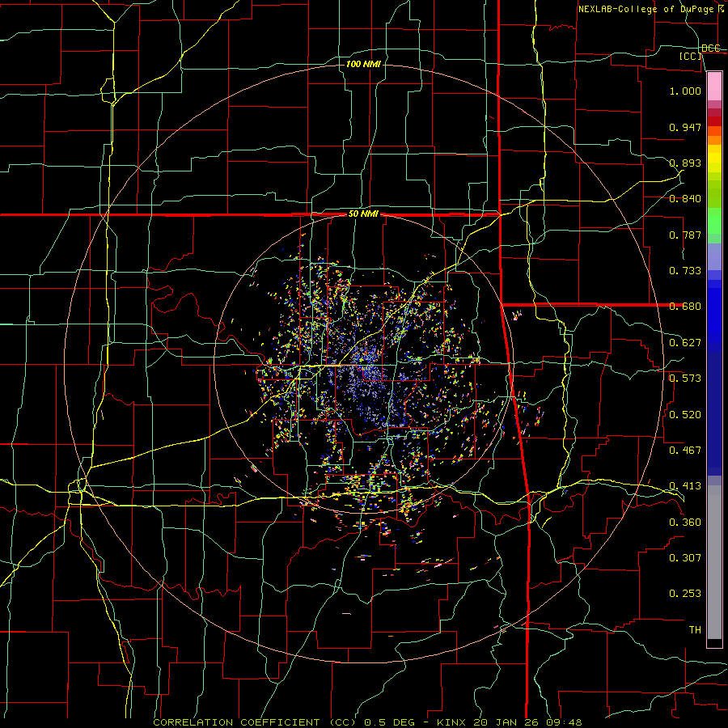Click the 0.307 color scale value
Screen dimensions: 728x728
[x=685, y=558]
